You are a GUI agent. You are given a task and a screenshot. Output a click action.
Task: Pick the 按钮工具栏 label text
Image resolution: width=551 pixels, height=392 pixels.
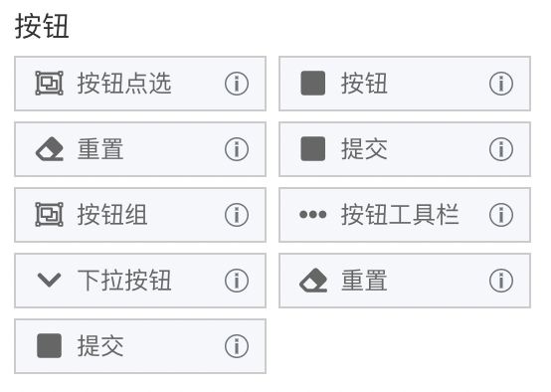click(400, 215)
